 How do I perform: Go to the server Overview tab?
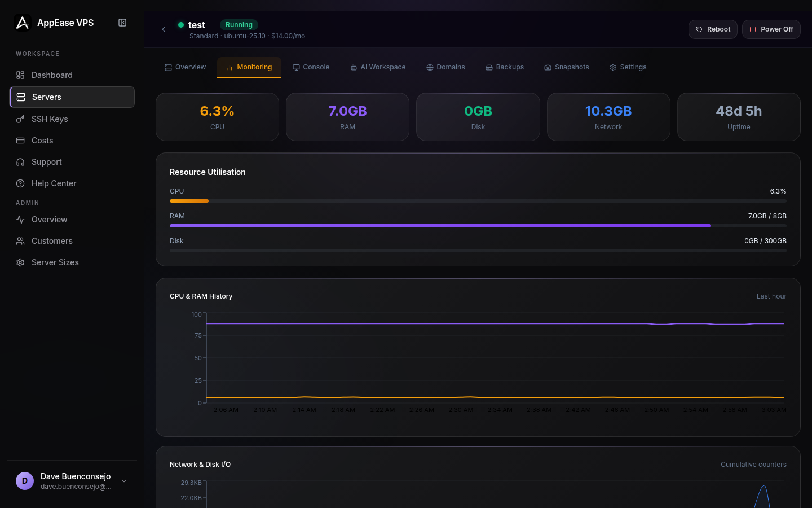(x=185, y=67)
